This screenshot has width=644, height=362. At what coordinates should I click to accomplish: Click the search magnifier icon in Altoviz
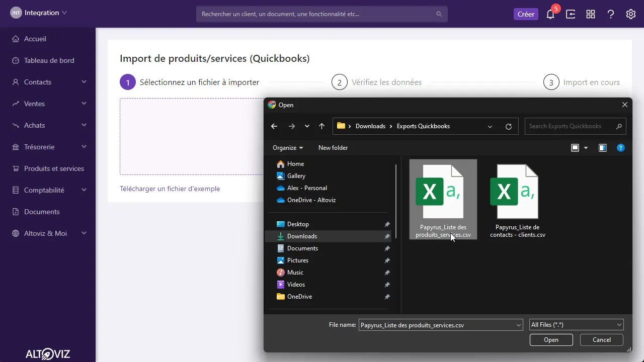pyautogui.click(x=439, y=14)
